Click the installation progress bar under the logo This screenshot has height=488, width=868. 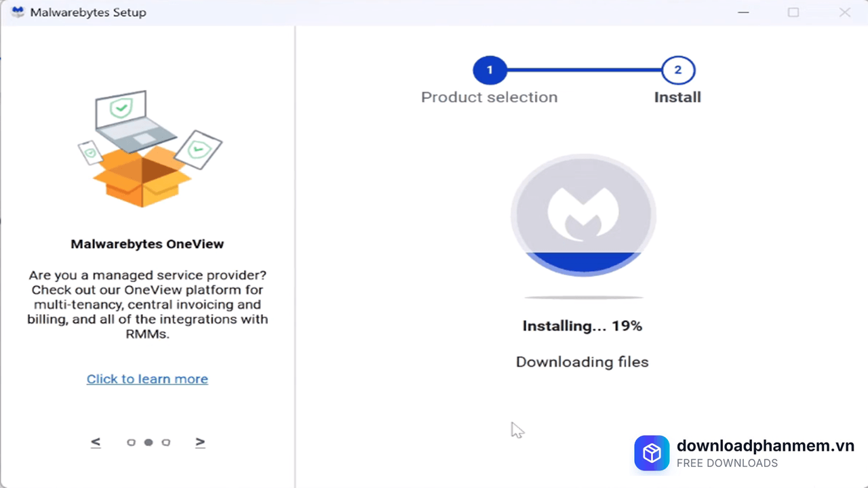pos(583,296)
